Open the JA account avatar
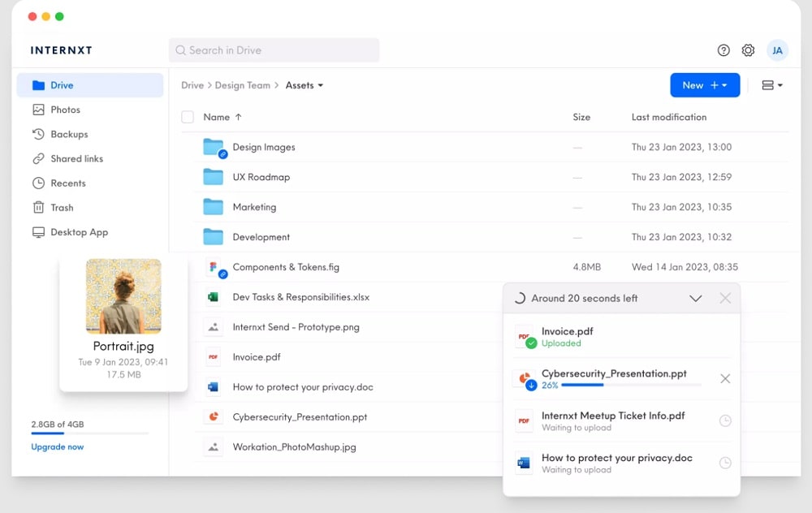Image resolution: width=812 pixels, height=513 pixels. tap(777, 50)
